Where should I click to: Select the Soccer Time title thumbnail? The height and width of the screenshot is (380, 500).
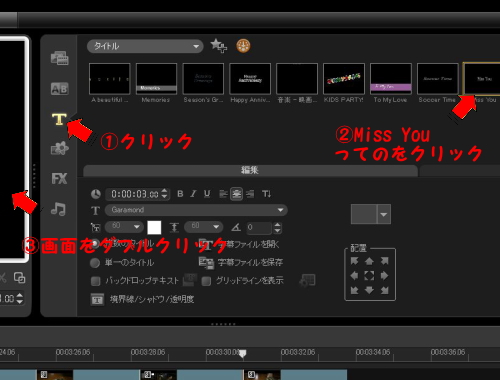(x=438, y=79)
